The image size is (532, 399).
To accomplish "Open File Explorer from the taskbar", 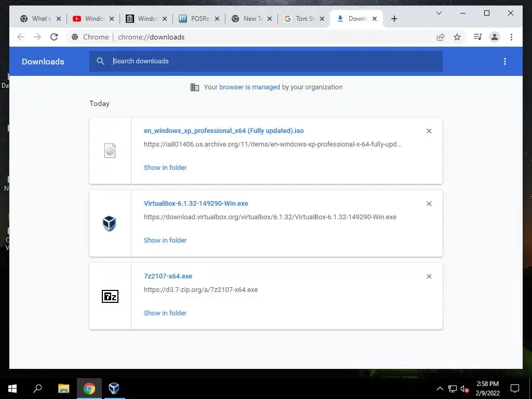I will click(63, 389).
